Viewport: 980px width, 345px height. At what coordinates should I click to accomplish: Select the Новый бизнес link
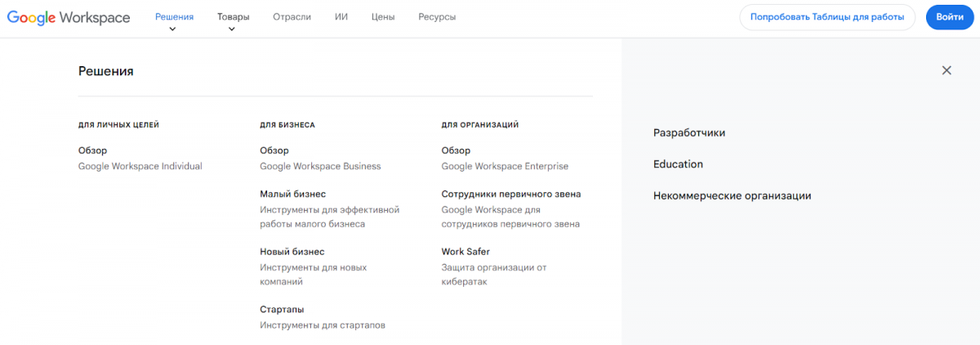[x=292, y=252]
